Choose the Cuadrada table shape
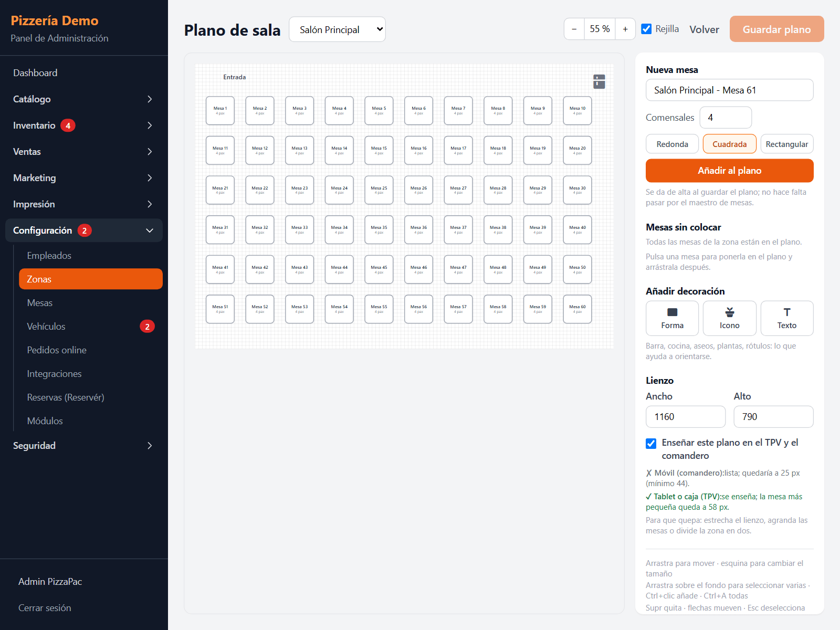Screen dimensions: 840x630 click(x=730, y=144)
